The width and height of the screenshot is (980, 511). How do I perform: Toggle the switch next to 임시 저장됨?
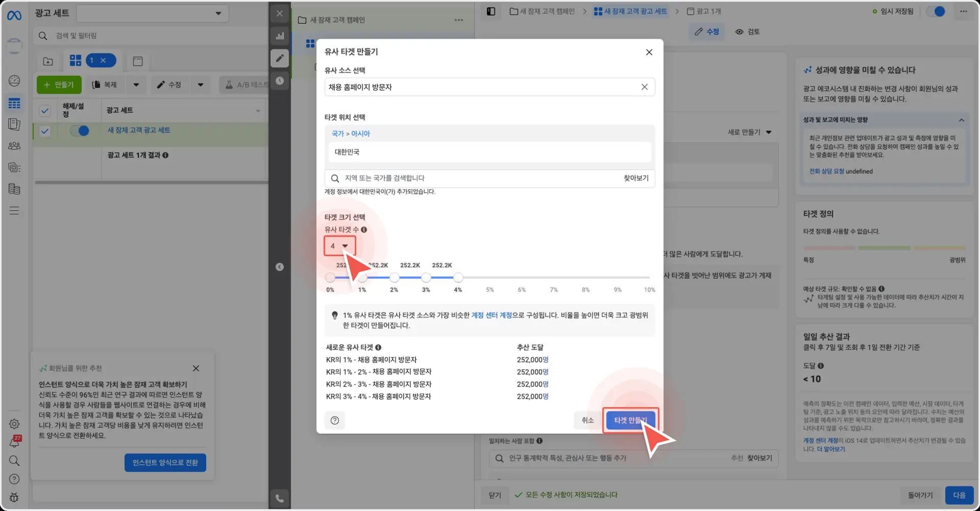(936, 11)
